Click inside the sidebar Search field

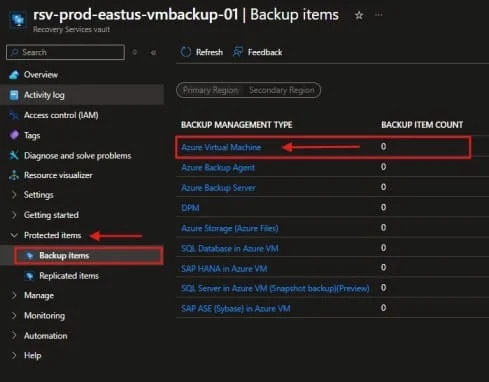pos(66,52)
